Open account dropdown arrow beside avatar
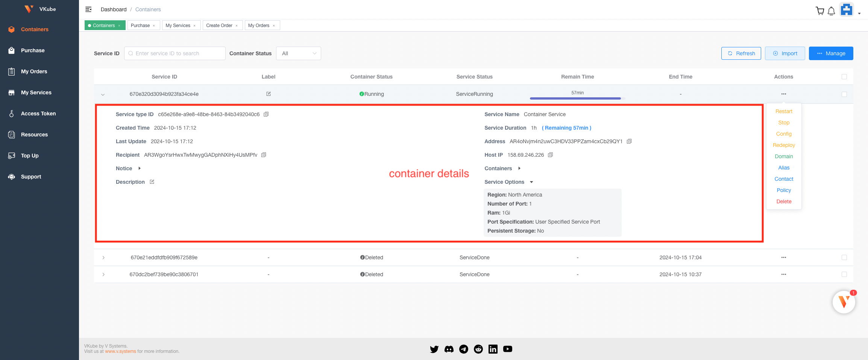 (x=859, y=14)
